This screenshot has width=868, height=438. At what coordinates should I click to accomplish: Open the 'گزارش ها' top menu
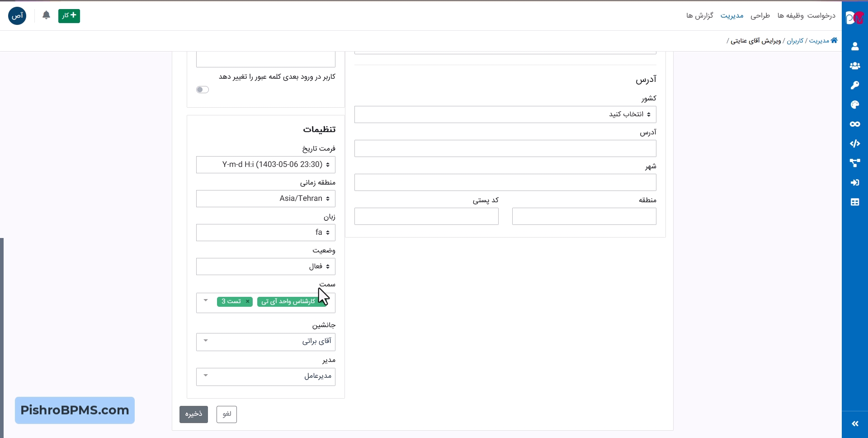click(699, 15)
